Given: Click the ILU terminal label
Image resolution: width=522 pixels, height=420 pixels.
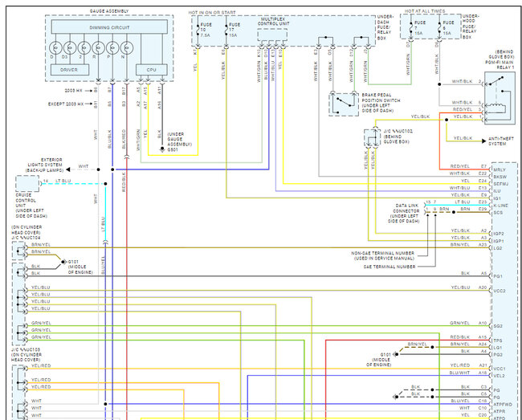Looking at the screenshot, I should coord(496,191).
